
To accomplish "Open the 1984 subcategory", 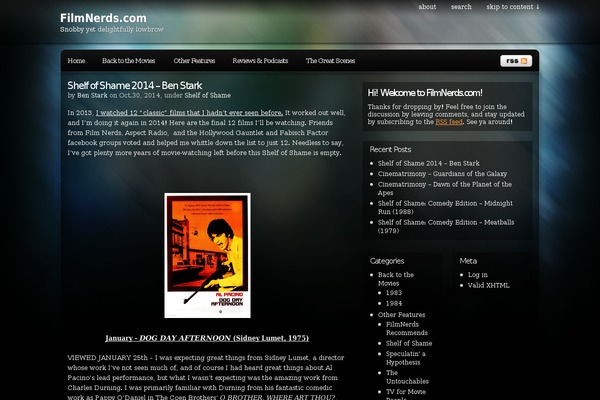I will [394, 303].
